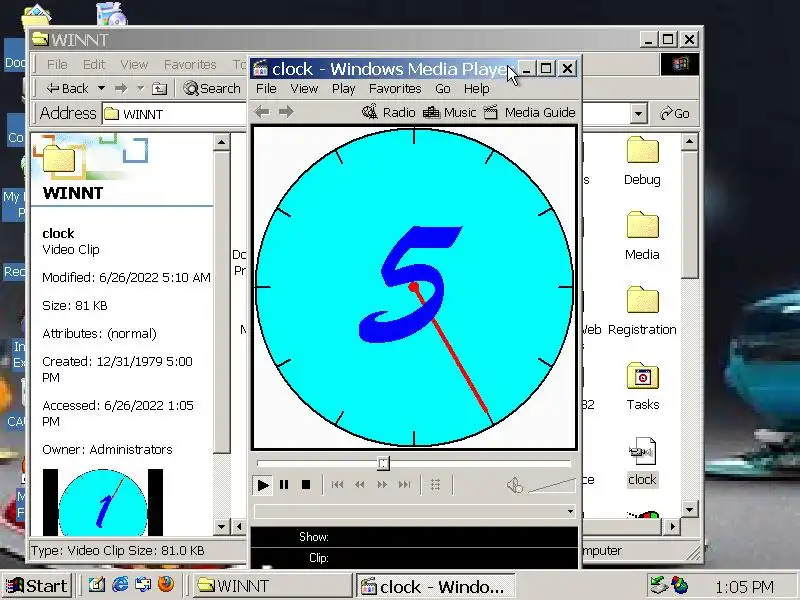800x600 pixels.
Task: Click the Media Player forward arrow
Action: (x=286, y=112)
